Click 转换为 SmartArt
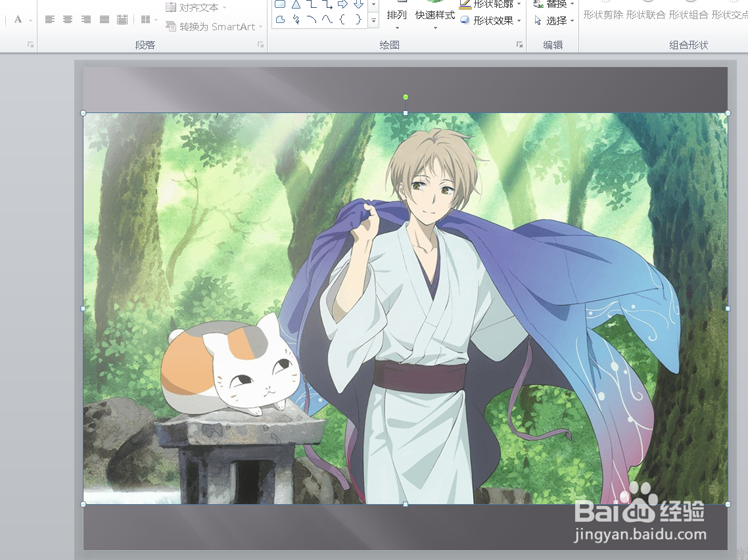 (x=214, y=27)
